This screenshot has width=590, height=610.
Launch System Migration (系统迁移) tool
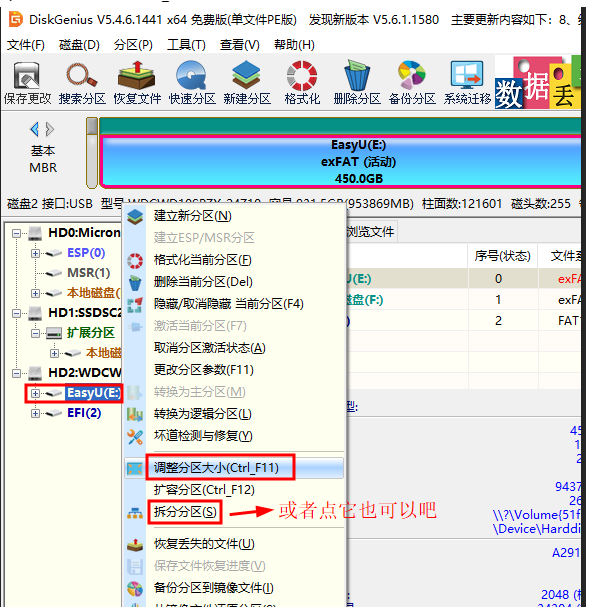click(467, 83)
